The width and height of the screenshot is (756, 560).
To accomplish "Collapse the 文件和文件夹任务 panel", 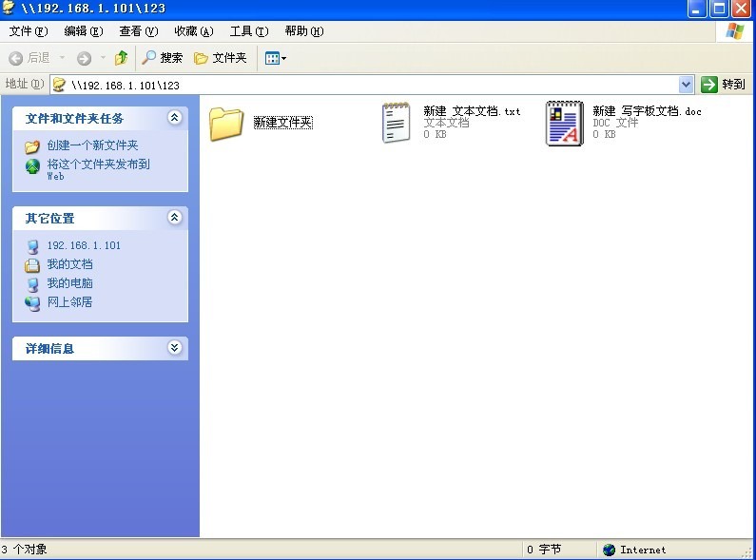I will (x=175, y=117).
